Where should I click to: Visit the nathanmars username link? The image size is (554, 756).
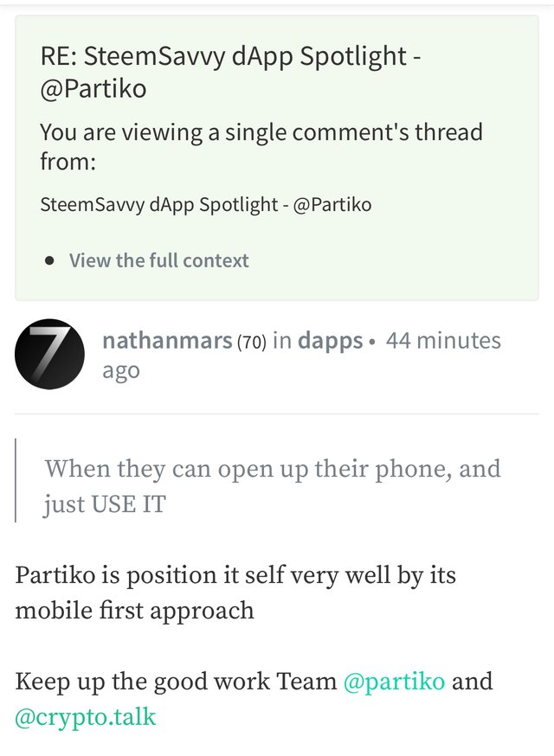(x=167, y=341)
